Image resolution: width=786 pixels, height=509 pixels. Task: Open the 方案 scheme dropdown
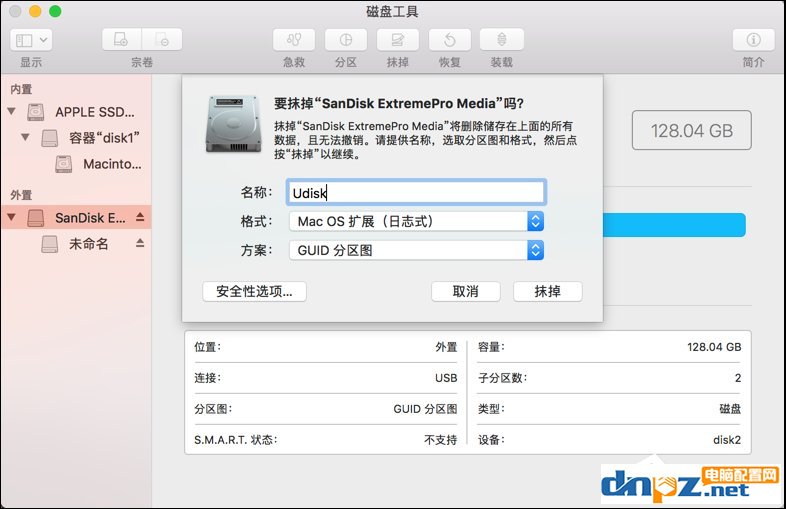pyautogui.click(x=416, y=250)
